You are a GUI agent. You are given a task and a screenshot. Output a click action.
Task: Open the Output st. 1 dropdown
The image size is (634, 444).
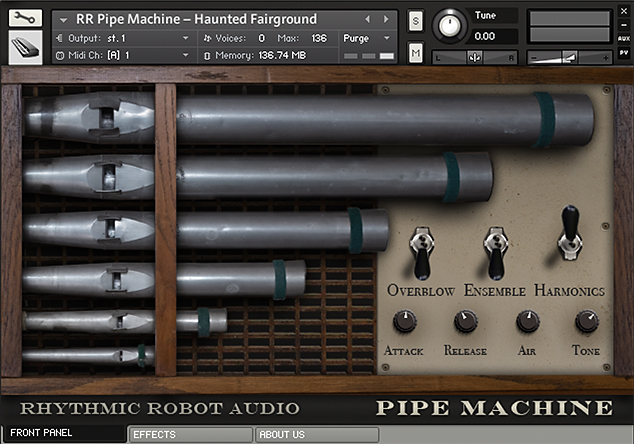point(124,38)
